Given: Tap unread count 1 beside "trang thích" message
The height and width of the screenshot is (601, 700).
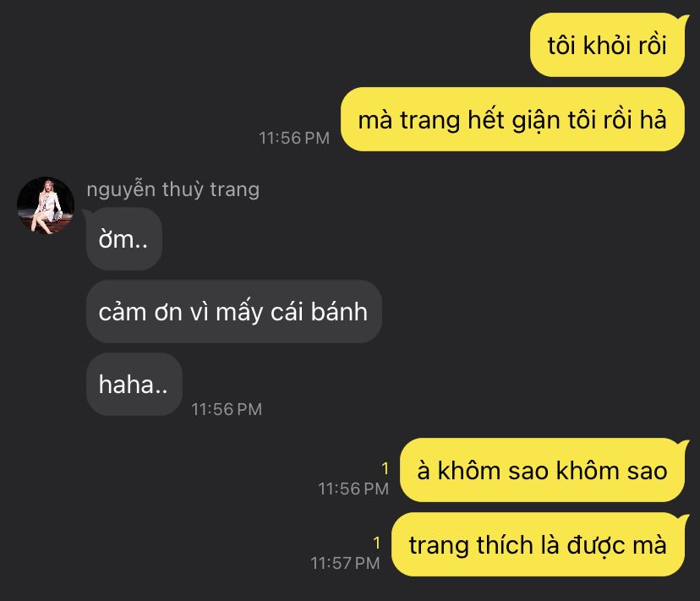Looking at the screenshot, I should pyautogui.click(x=377, y=543).
